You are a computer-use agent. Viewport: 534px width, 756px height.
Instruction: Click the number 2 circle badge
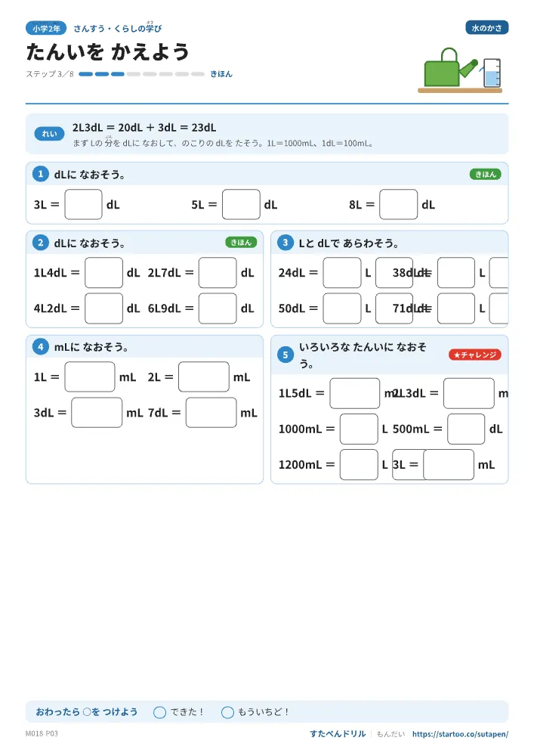pos(41,243)
